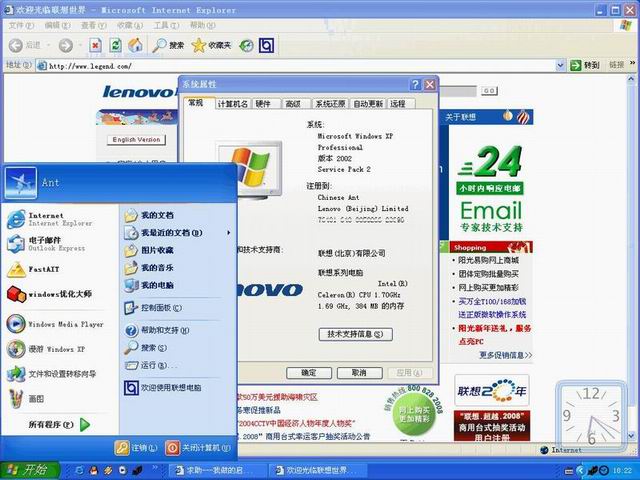The width and height of the screenshot is (640, 480).
Task: Open the Back button history dropdown arrow
Action: click(49, 45)
